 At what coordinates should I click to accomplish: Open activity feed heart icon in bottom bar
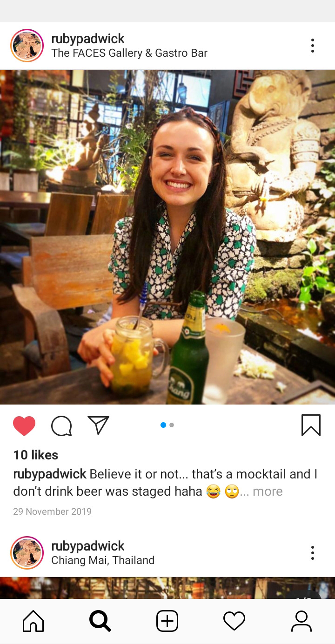[234, 621]
